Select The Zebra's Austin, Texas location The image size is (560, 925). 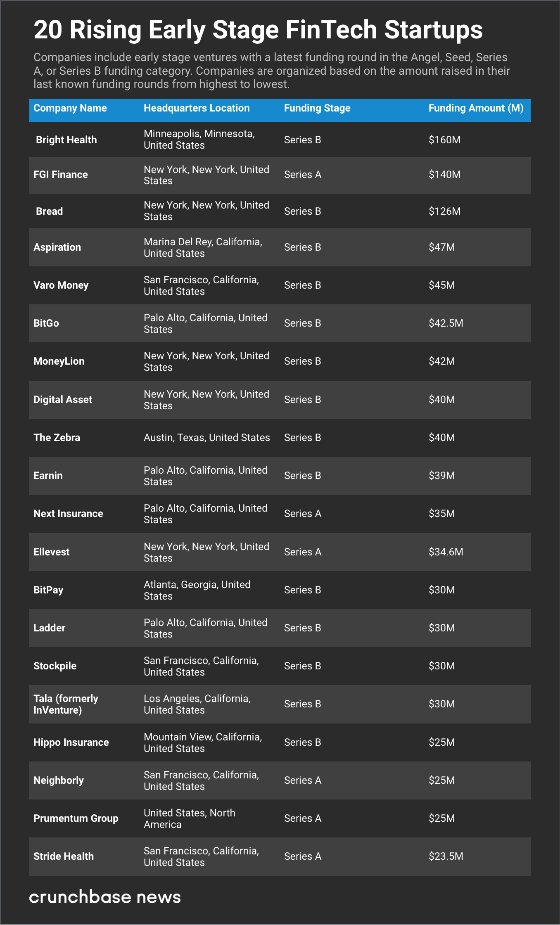pyautogui.click(x=206, y=438)
